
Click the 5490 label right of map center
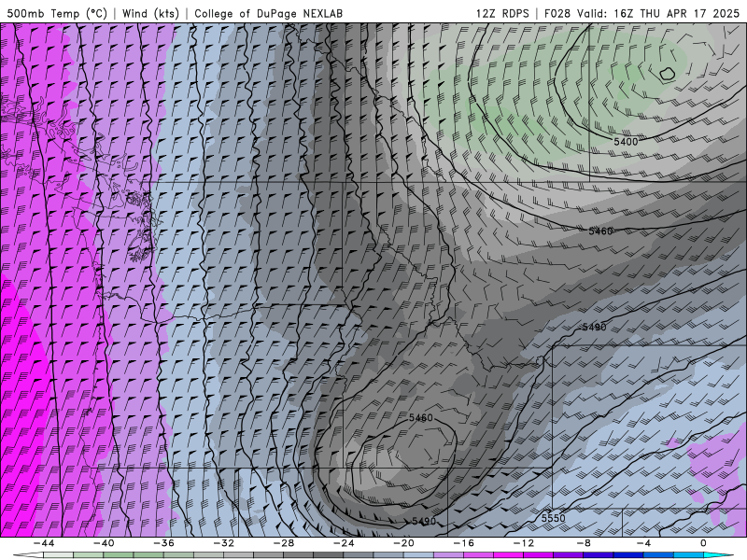(594, 328)
